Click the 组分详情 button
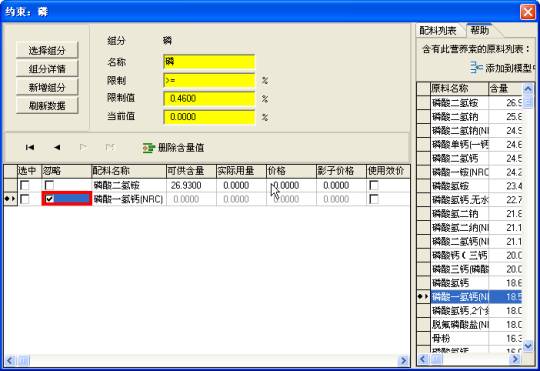 [47, 69]
